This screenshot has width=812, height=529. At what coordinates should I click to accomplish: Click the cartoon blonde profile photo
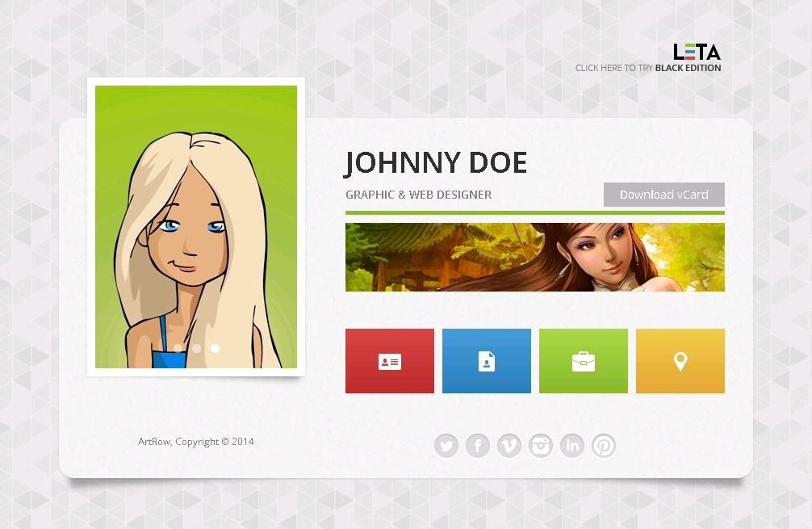(x=196, y=227)
